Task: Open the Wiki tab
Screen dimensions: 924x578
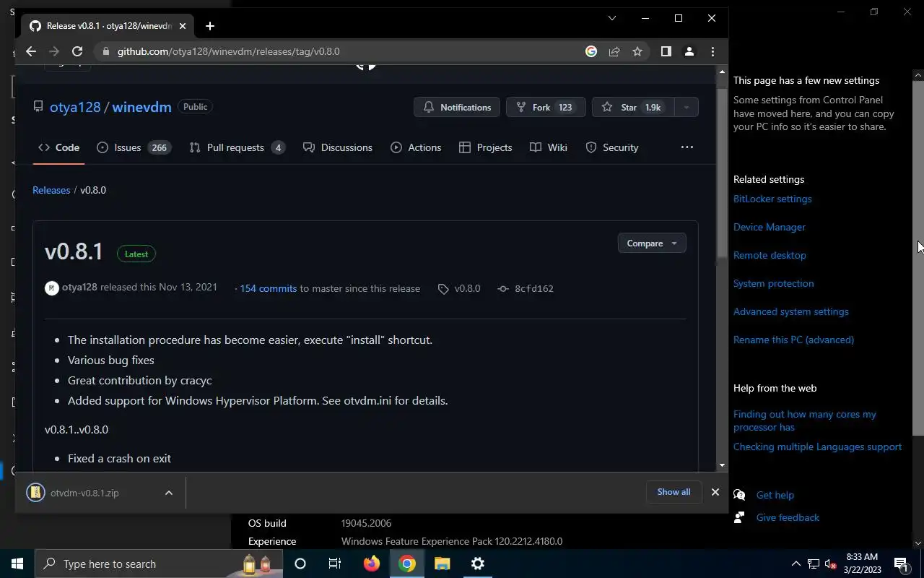Action: [549, 147]
